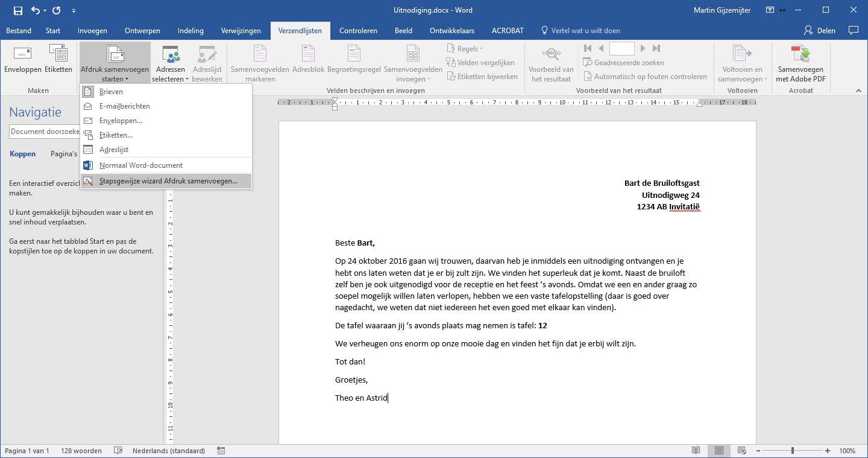Go to next record arrow
Viewport: 868px width, 458px height.
click(x=643, y=48)
